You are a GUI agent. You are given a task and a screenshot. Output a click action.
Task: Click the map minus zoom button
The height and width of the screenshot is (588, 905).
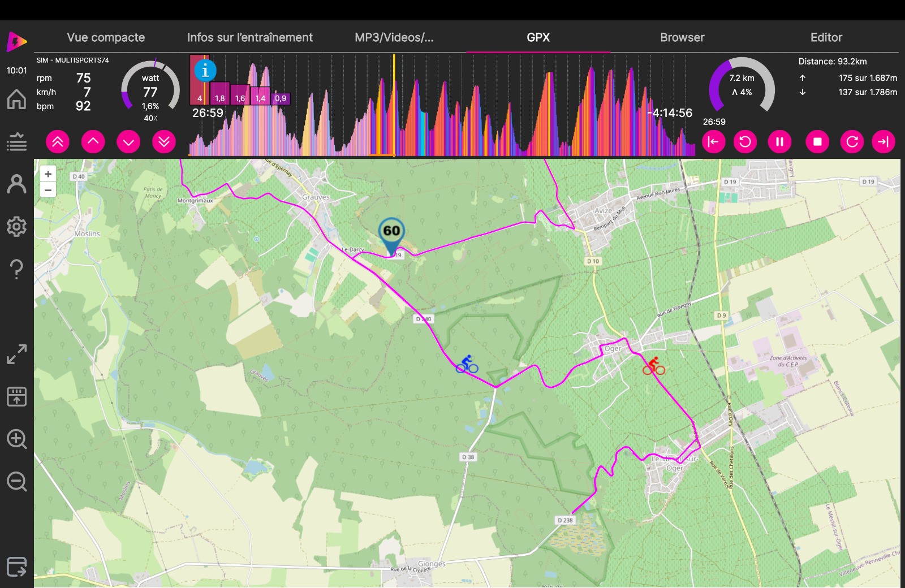click(48, 191)
